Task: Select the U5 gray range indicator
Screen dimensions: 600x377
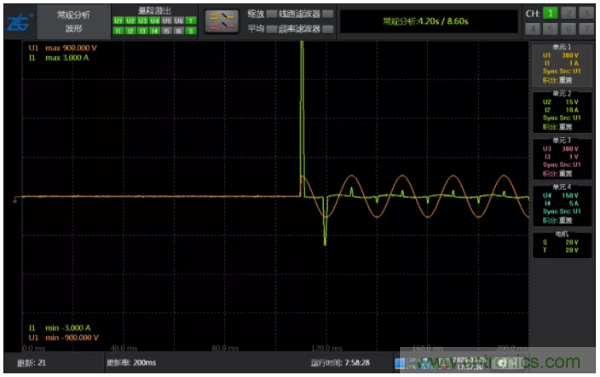Action: (166, 21)
